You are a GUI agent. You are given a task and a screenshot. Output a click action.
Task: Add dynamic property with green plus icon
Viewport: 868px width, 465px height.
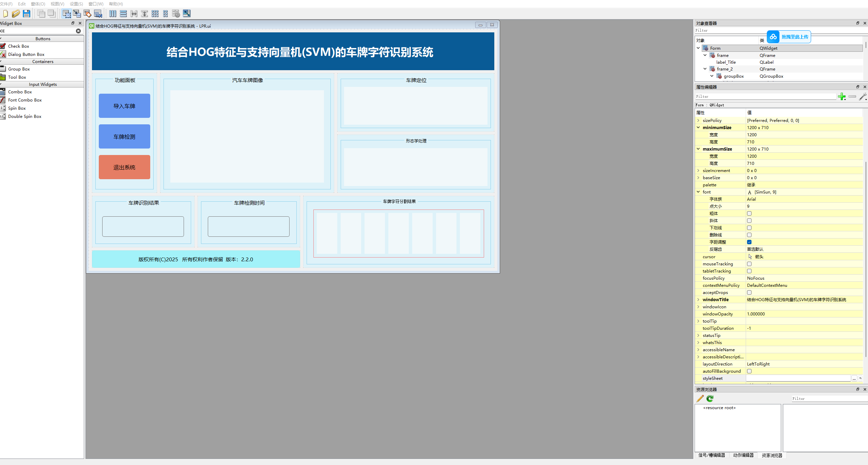click(842, 97)
